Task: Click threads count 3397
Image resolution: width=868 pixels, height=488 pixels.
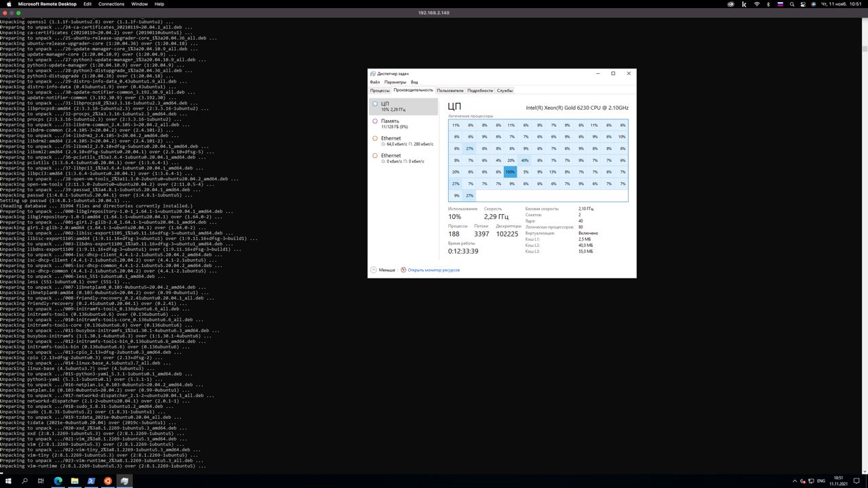Action: [481, 234]
